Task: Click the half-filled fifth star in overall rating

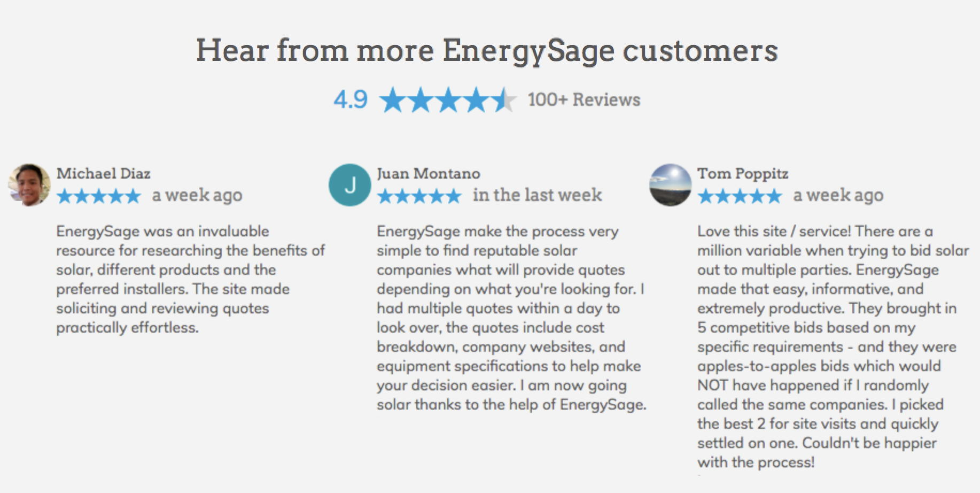Action: [x=504, y=100]
